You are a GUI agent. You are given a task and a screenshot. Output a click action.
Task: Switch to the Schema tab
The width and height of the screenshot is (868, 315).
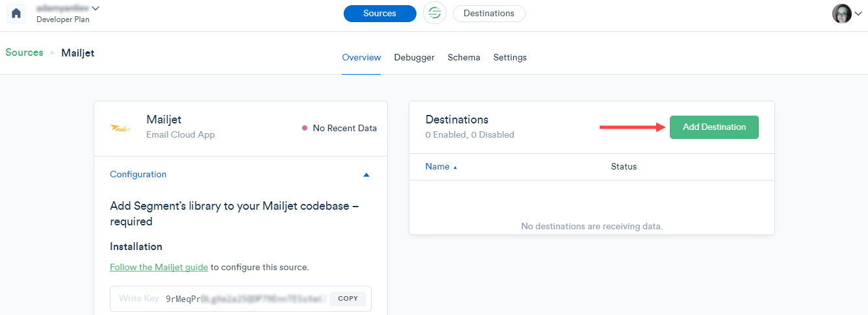(464, 58)
